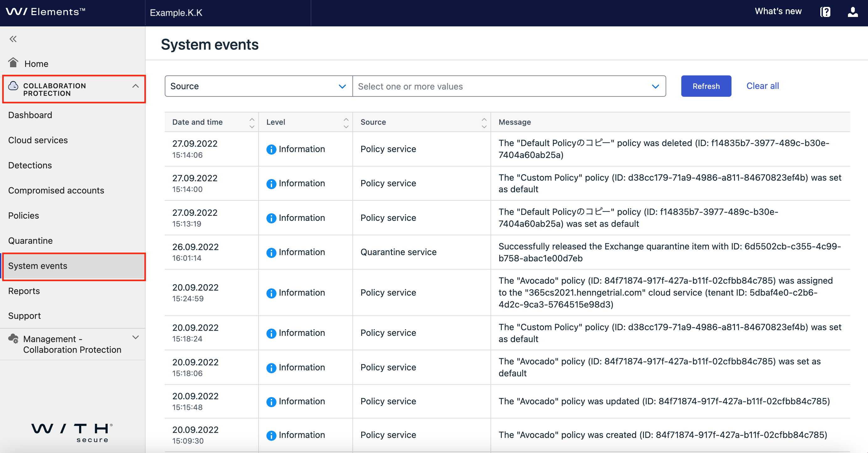Open Quarantine page

coord(30,241)
